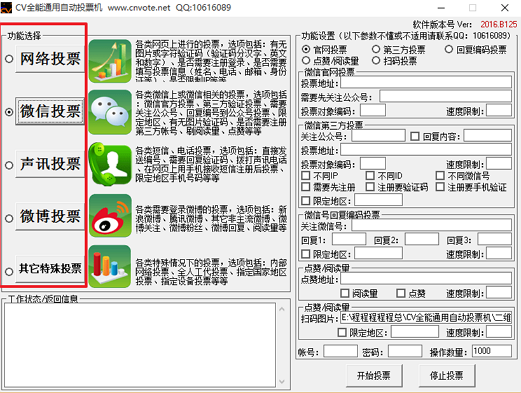Check 限定地区 in 微信号回复编码投票
Screen dimensions: 521x393
click(x=305, y=254)
